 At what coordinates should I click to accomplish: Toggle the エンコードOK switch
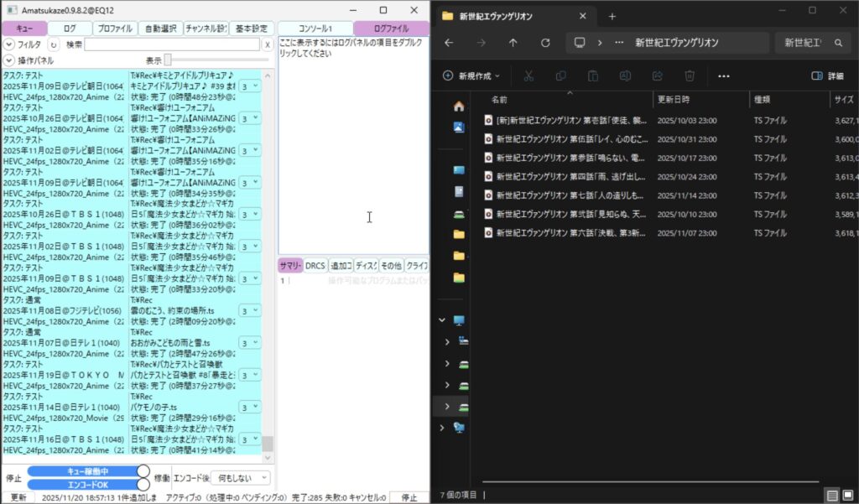pyautogui.click(x=88, y=483)
